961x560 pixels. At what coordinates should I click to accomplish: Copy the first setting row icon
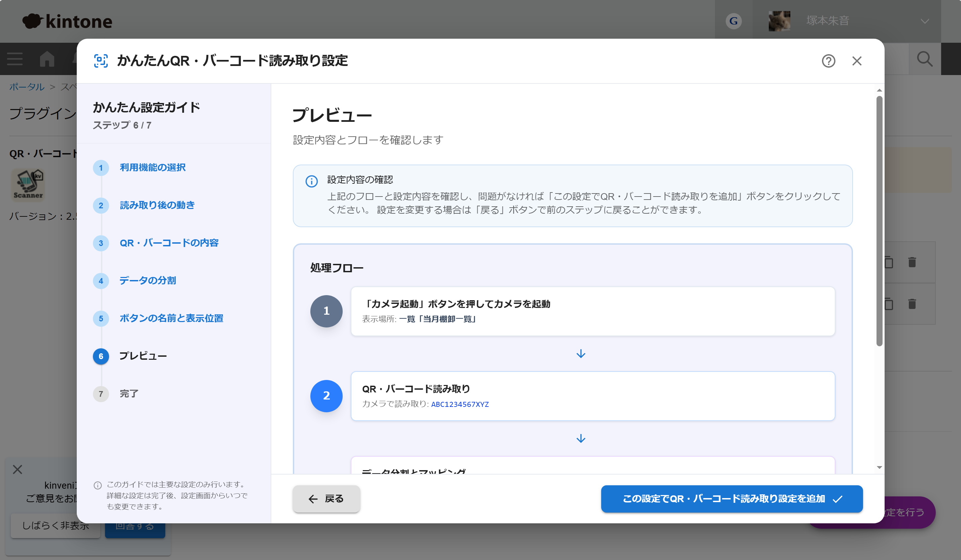(x=889, y=262)
